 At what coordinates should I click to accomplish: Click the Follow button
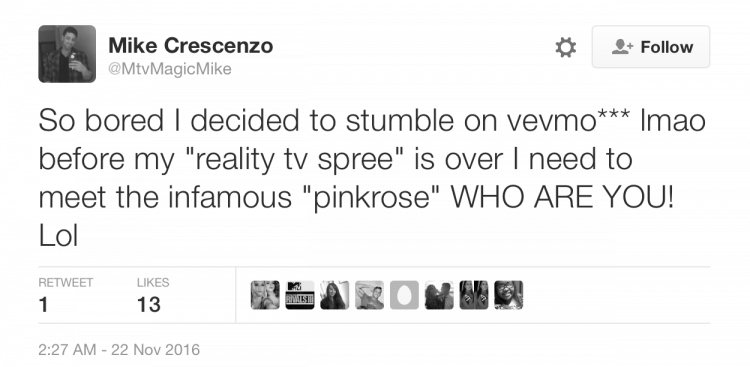[x=651, y=47]
